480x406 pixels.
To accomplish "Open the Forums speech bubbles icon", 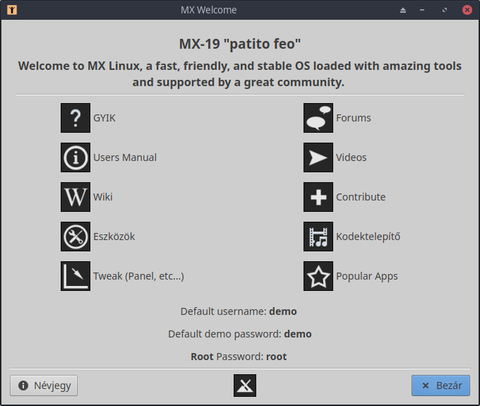I will pos(318,118).
